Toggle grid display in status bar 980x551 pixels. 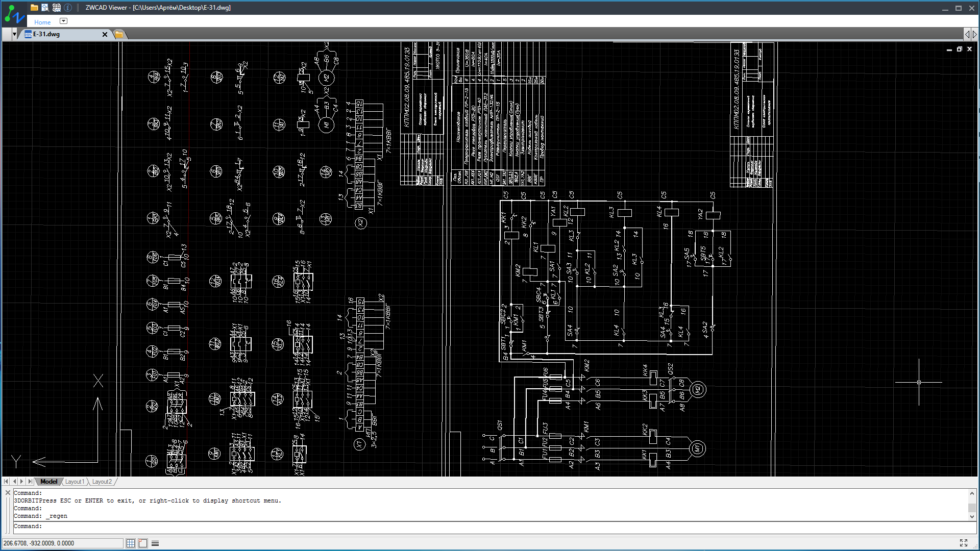pyautogui.click(x=131, y=543)
